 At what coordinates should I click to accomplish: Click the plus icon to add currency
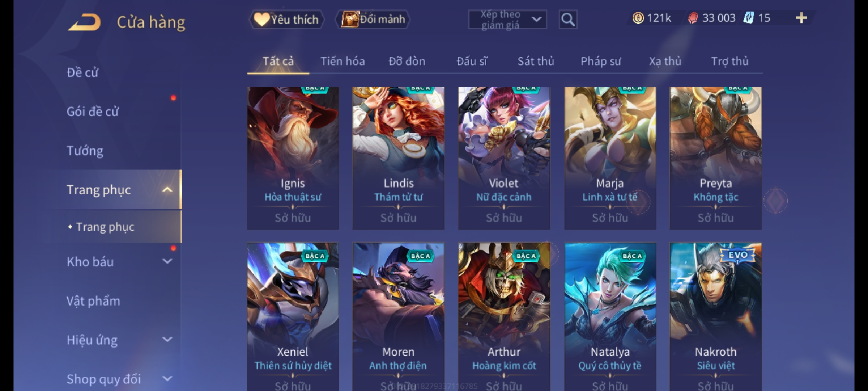[801, 18]
